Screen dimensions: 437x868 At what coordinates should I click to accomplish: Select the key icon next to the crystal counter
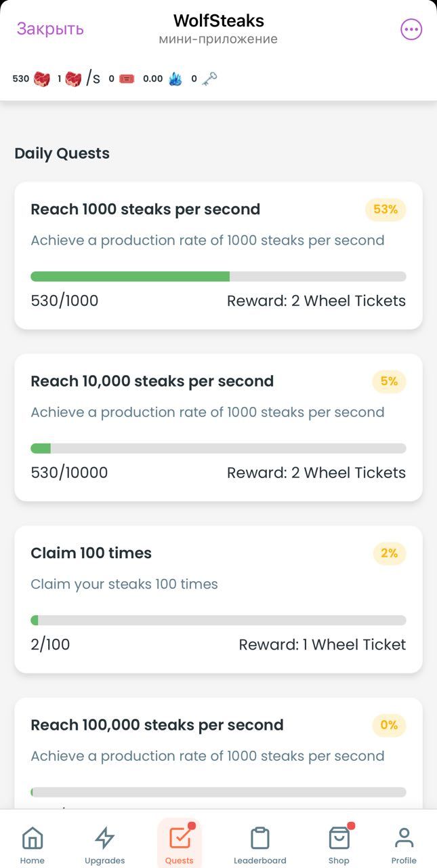209,77
